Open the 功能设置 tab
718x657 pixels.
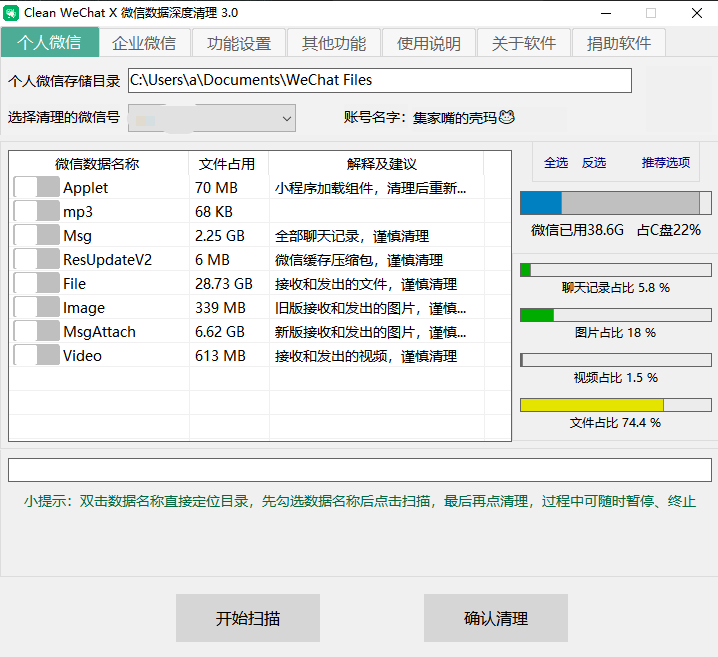coord(239,43)
